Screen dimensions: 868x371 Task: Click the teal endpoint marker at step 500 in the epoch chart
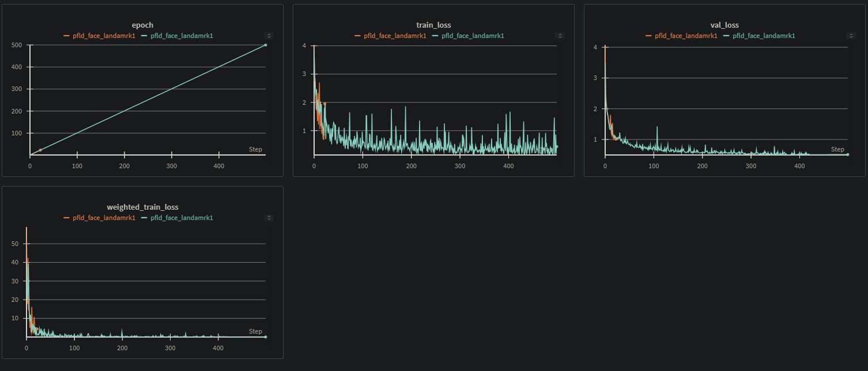266,45
